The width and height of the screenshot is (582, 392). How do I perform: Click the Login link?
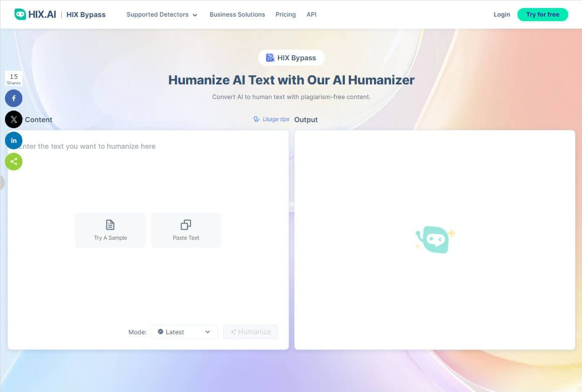(502, 15)
